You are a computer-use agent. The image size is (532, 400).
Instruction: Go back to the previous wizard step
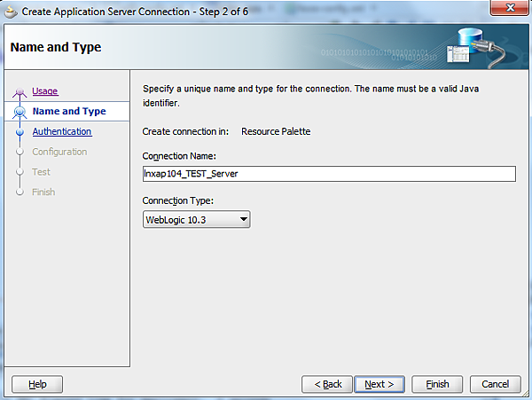pyautogui.click(x=326, y=384)
